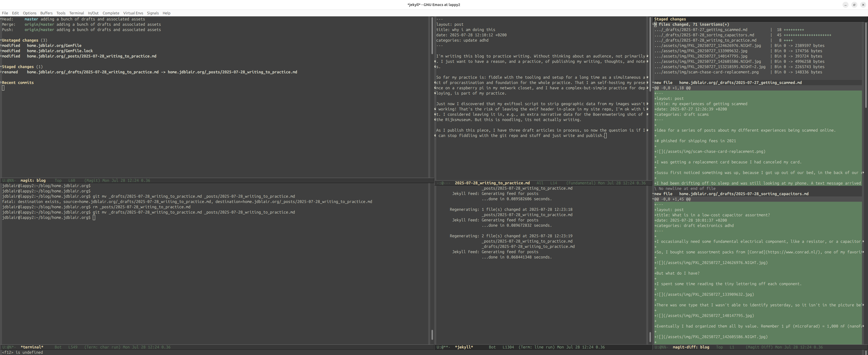Maximize the Emacs window

pos(854,5)
